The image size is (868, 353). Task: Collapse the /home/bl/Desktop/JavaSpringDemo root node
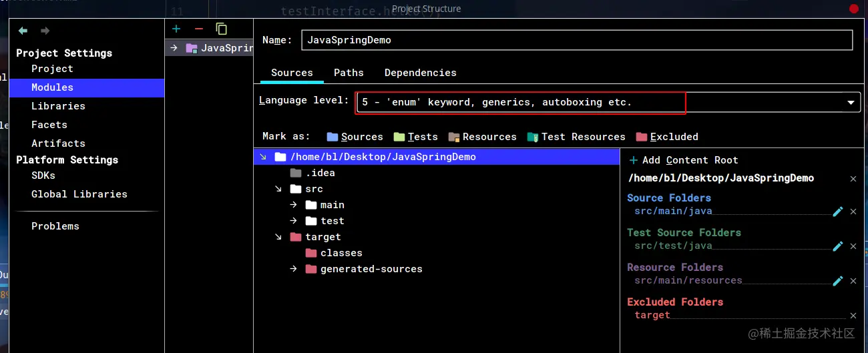(262, 157)
